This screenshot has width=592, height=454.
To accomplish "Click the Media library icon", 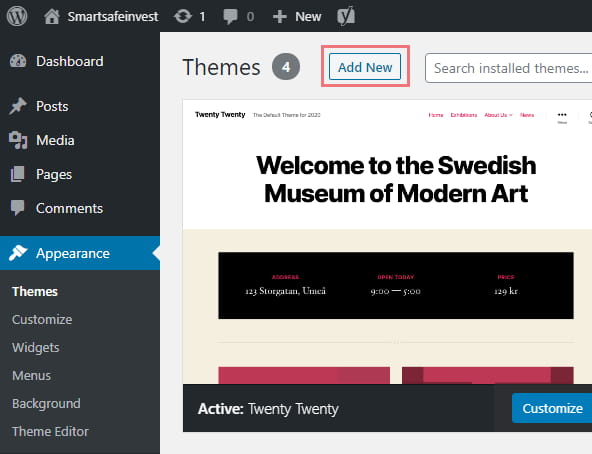I will pos(18,140).
